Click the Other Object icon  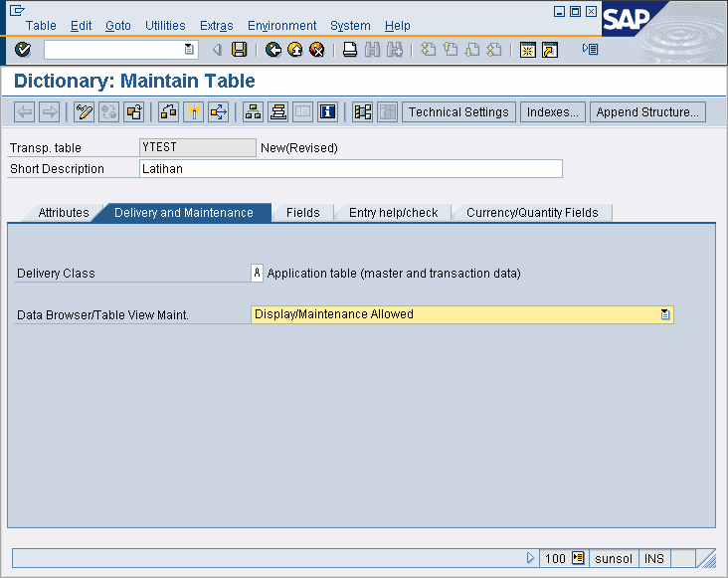point(133,111)
